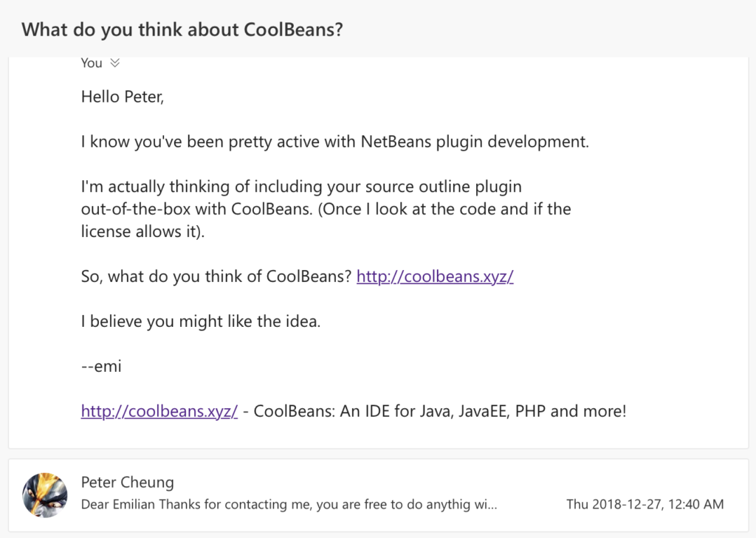The height and width of the screenshot is (538, 756).
Task: Click the text 'So, what do you think of CoolBeans?'
Action: (x=216, y=276)
